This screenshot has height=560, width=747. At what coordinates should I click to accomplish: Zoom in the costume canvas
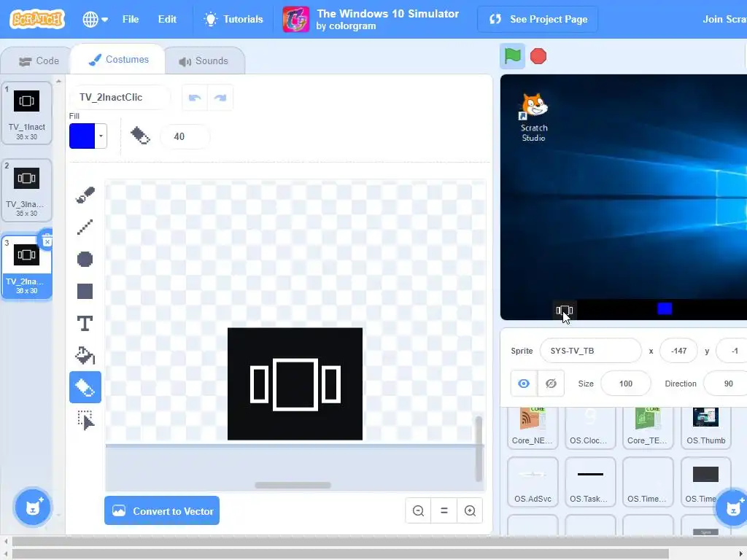click(470, 511)
